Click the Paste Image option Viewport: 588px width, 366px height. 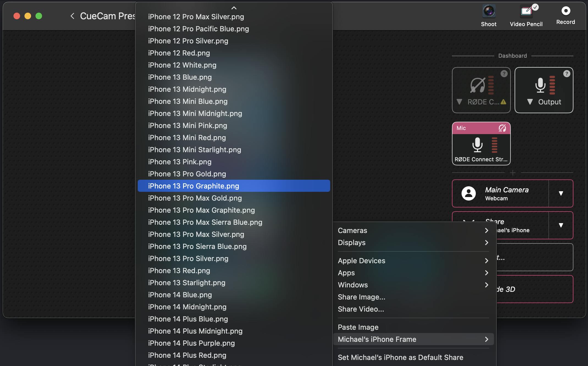358,327
